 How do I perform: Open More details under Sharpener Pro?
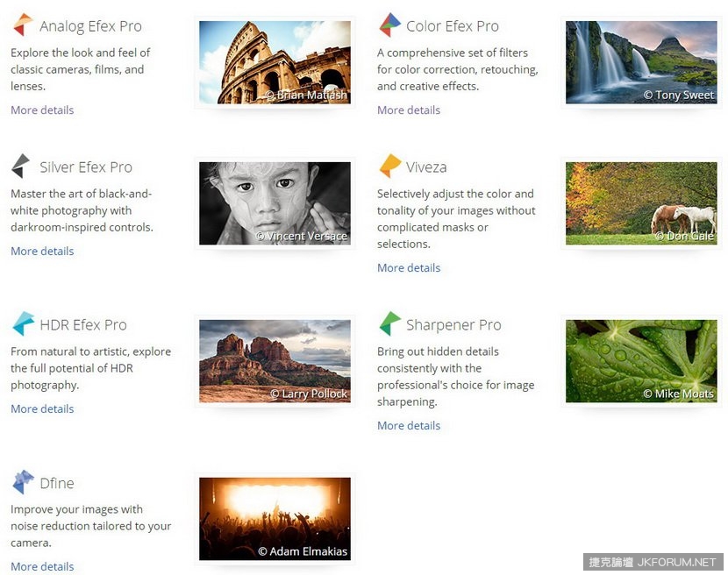(x=409, y=426)
